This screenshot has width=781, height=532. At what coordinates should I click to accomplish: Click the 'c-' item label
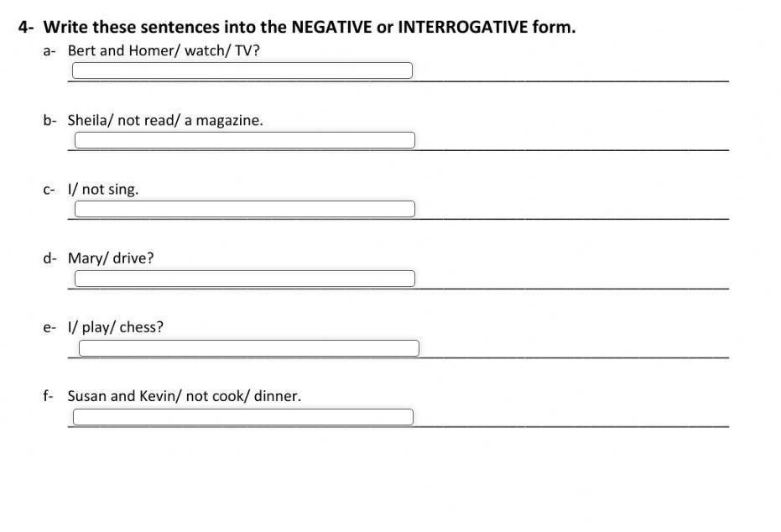(x=49, y=189)
